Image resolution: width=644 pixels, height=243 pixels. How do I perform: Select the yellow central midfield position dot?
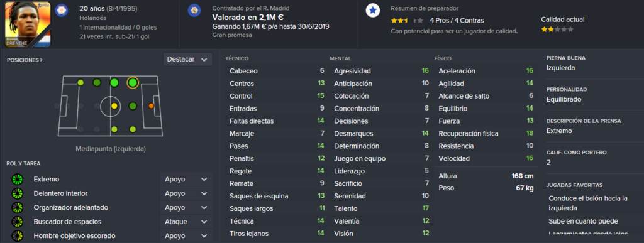click(x=114, y=106)
